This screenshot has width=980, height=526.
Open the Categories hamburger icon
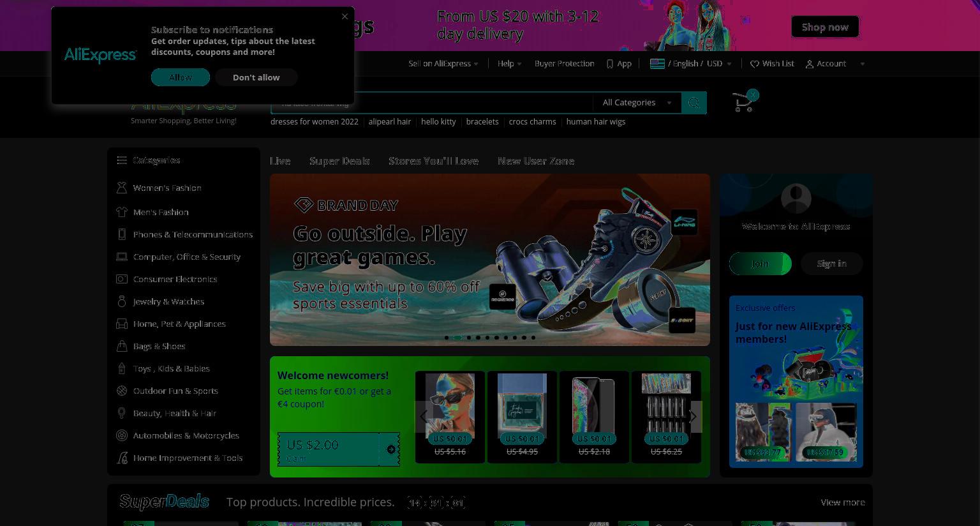(122, 160)
